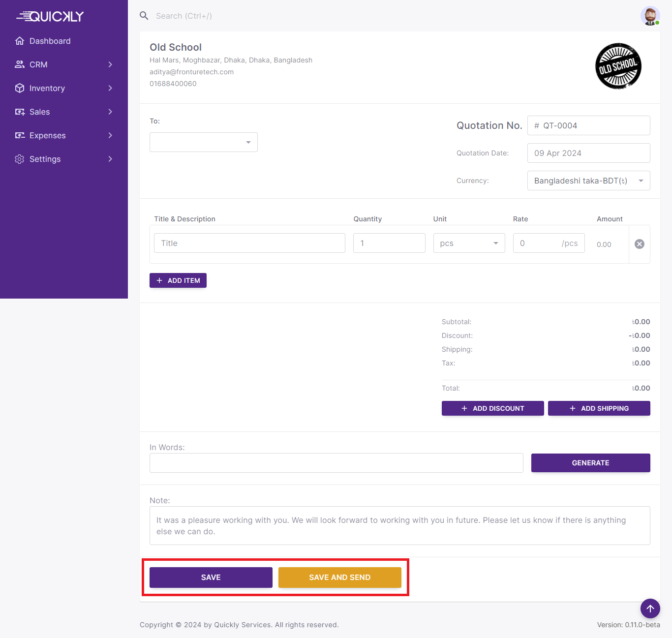Open Dashboard from the sidebar
Viewport: 672px width, 638px height.
pyautogui.click(x=50, y=41)
